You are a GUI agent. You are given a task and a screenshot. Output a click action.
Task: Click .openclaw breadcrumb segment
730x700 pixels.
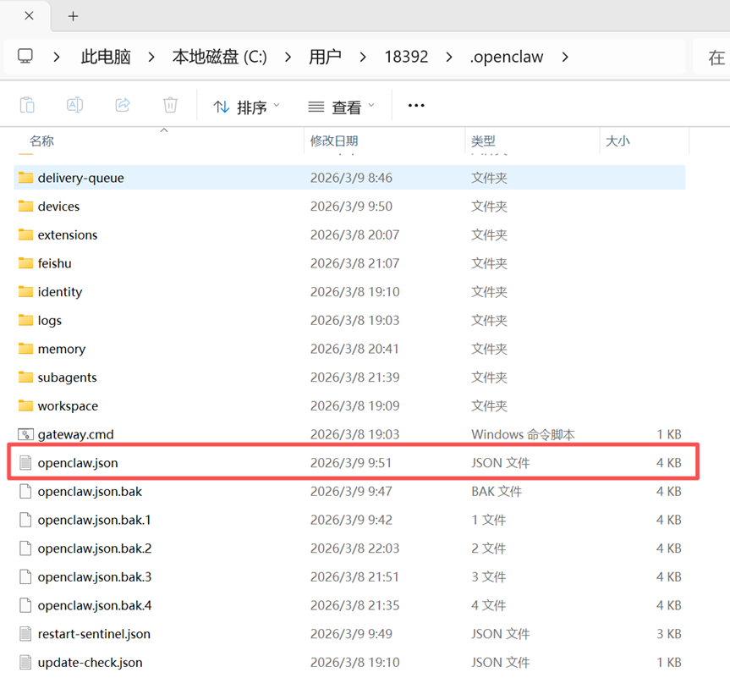(x=507, y=57)
